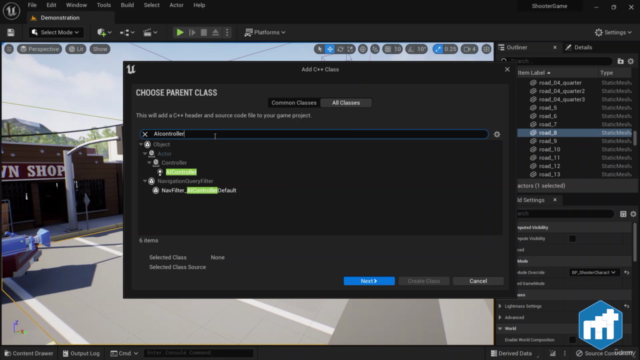
Task: Select NavFilter_AIControllerDefault class
Action: [199, 191]
